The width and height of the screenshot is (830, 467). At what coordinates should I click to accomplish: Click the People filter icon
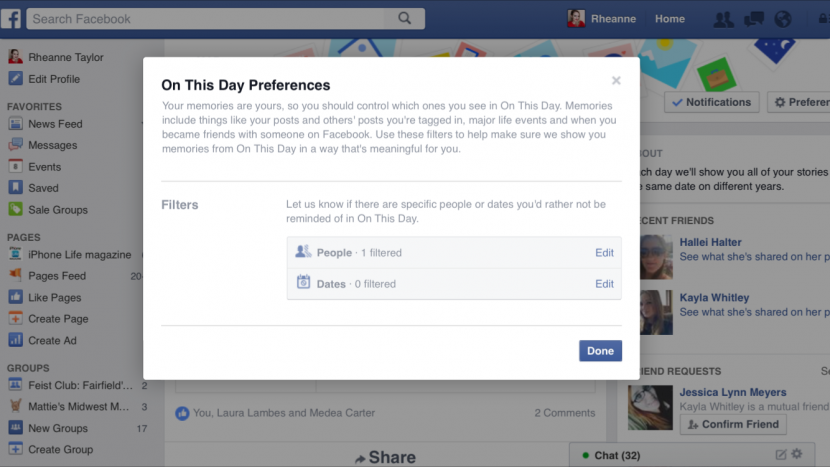[x=303, y=252]
